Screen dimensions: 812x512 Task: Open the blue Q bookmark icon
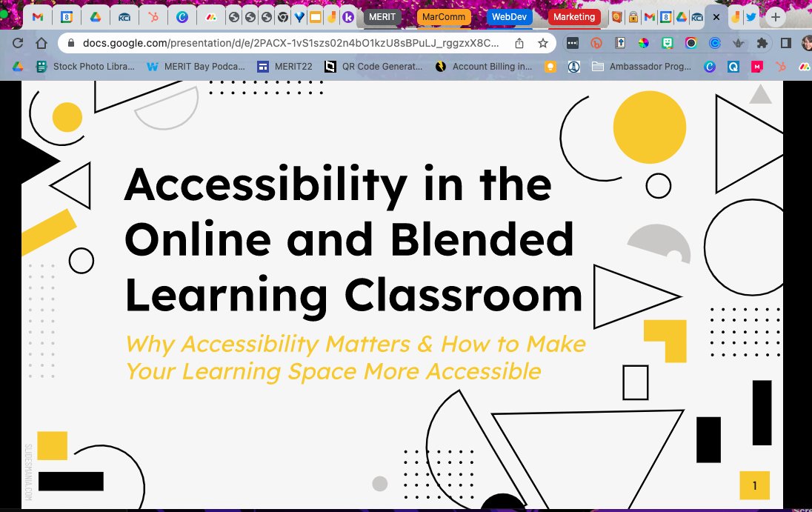[x=733, y=66]
